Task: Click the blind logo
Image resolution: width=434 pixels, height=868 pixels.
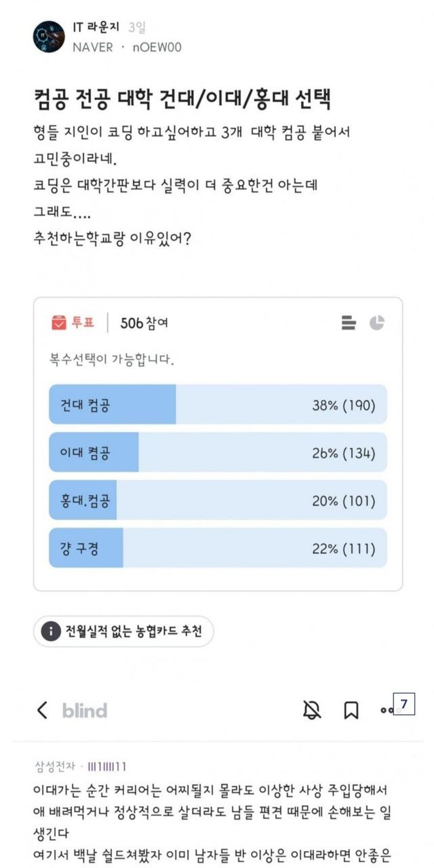Action: pyautogui.click(x=85, y=711)
